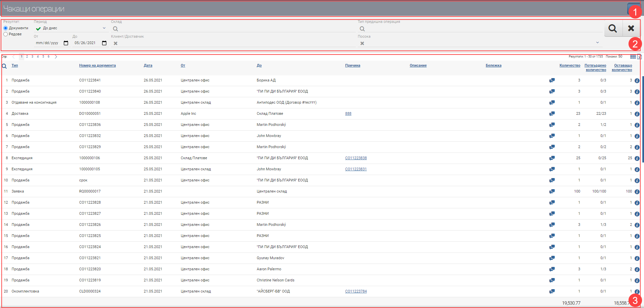This screenshot has width=644, height=308.
Task: Click the table search magnifier in the header row
Action: pos(4,66)
